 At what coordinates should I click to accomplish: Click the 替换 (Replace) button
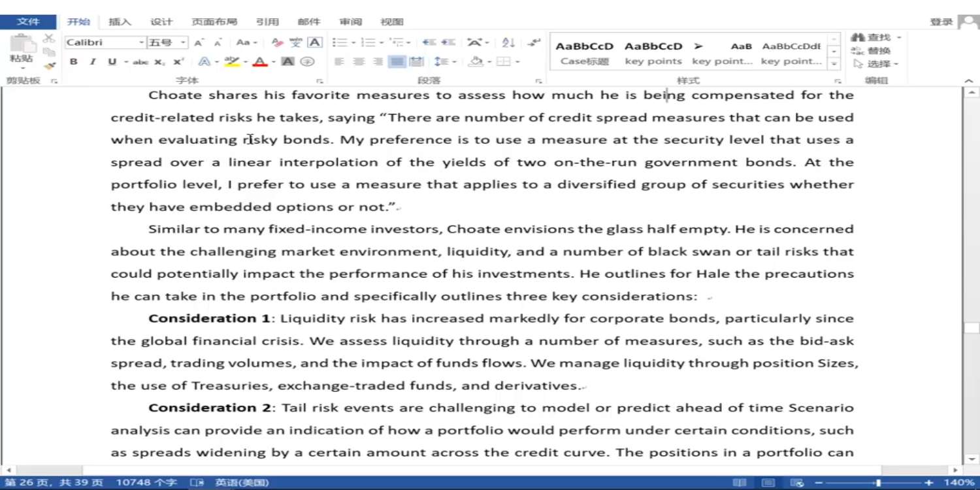pos(872,51)
